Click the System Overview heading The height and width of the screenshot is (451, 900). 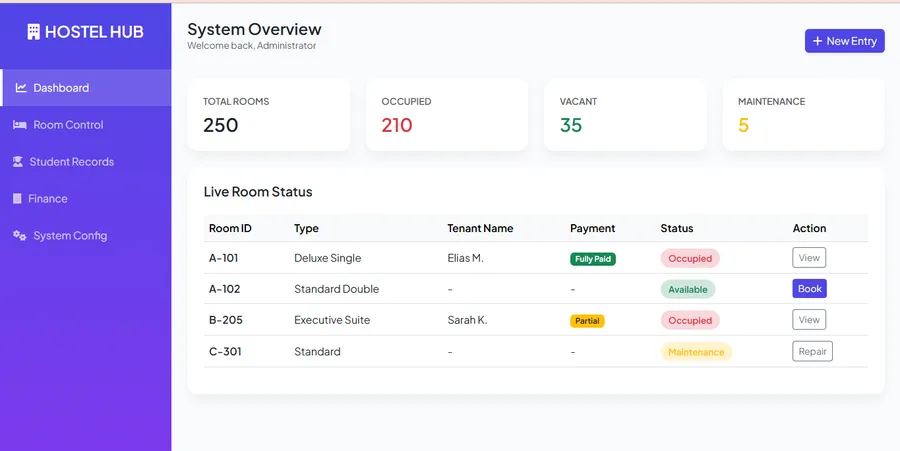point(254,29)
